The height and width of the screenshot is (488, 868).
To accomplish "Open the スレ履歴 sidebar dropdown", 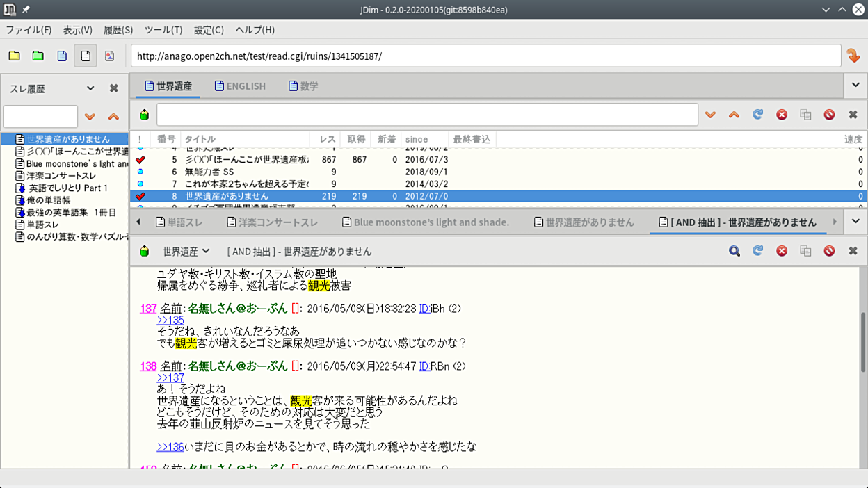I will point(90,88).
